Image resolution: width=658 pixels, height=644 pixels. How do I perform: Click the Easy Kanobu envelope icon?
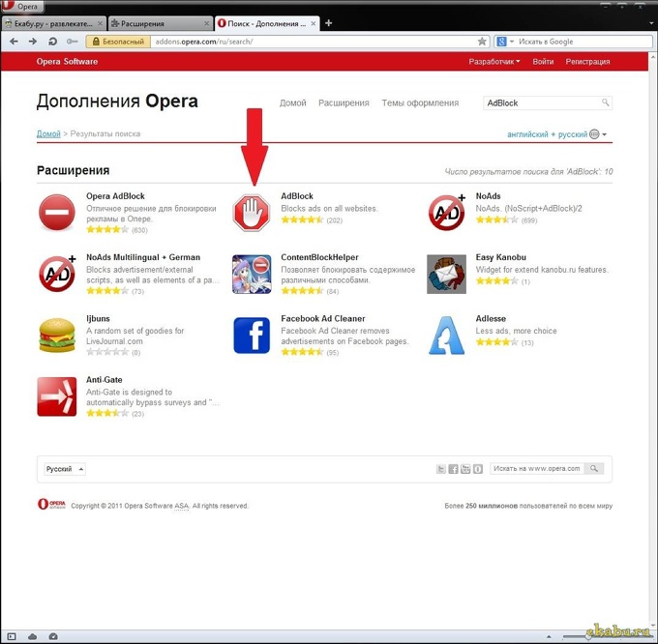(446, 274)
